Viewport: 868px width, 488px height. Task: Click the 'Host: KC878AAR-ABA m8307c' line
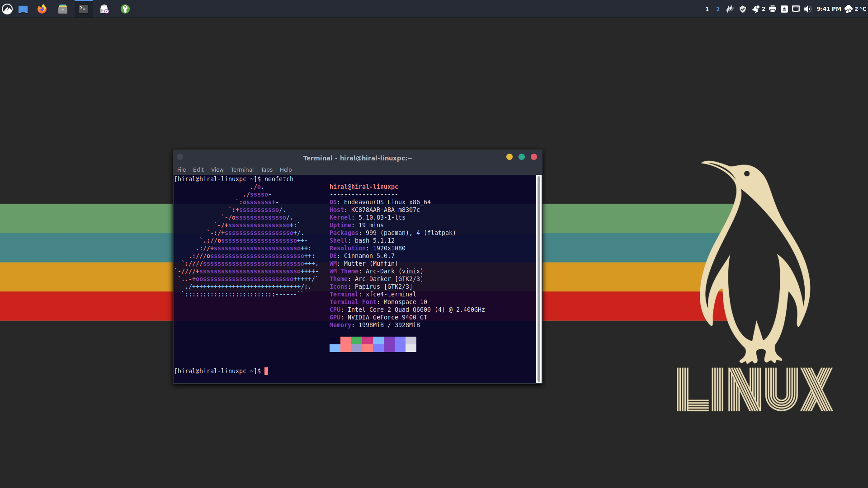coord(375,210)
